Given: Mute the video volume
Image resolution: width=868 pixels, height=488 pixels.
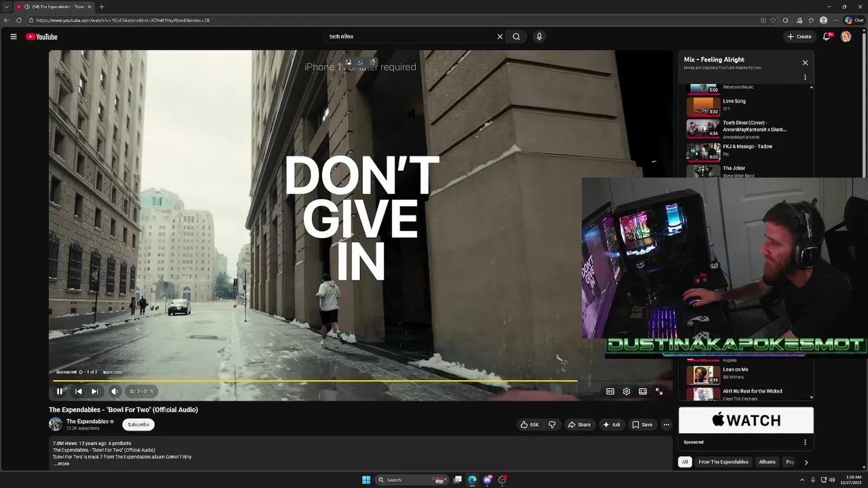Looking at the screenshot, I should (115, 391).
